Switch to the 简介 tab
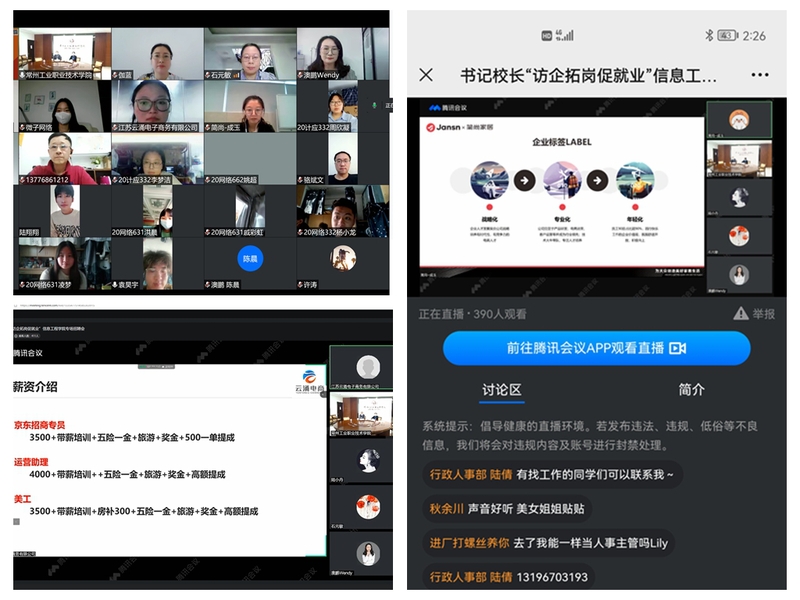This screenshot has height=600, width=800. (x=691, y=389)
